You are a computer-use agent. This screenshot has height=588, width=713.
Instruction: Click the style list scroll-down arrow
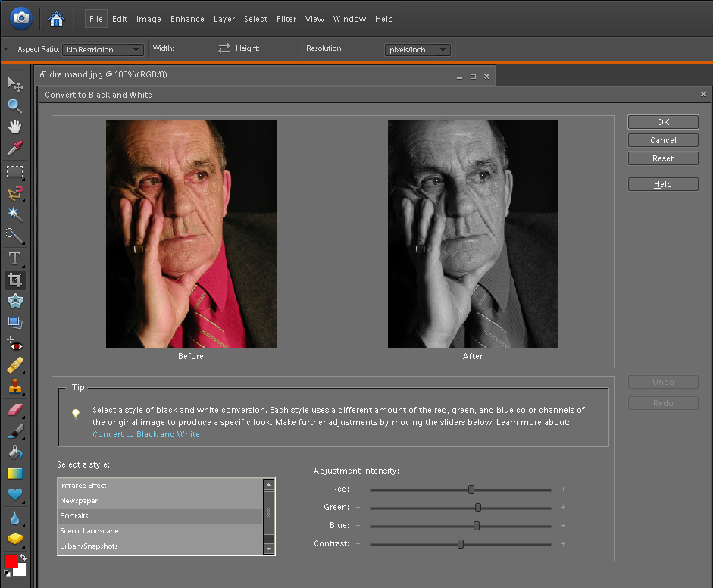[268, 548]
